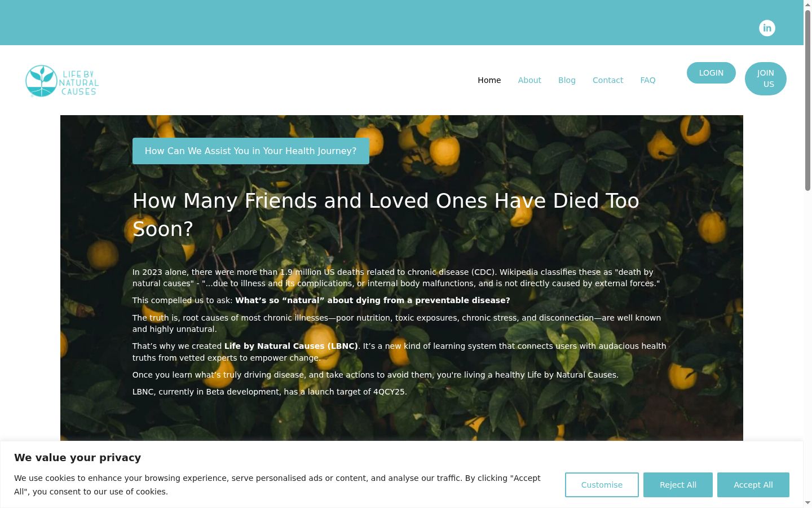Click the bold "Life by Natural Causes (LBNC)" text
The height and width of the screenshot is (508, 812).
(x=291, y=346)
